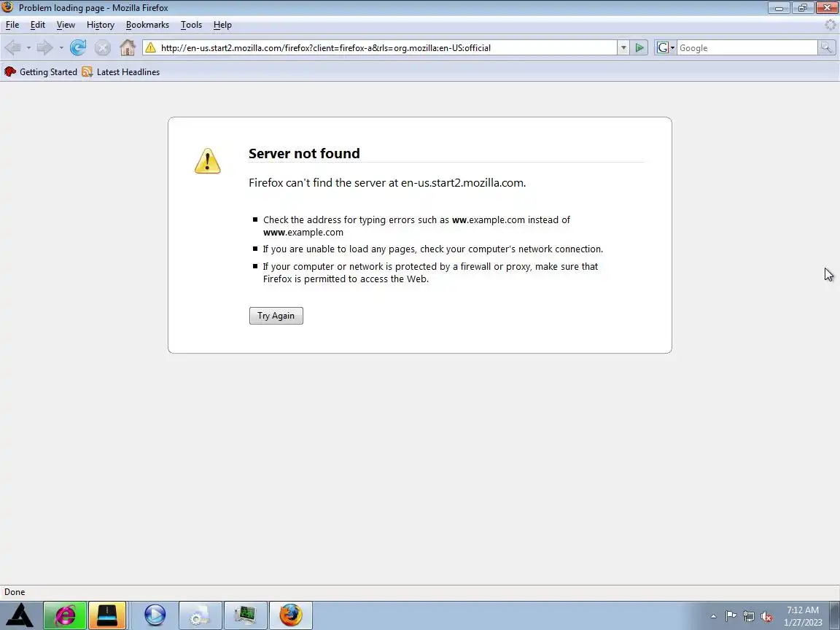This screenshot has width=840, height=630.
Task: Click the Done status bar text
Action: click(x=15, y=592)
